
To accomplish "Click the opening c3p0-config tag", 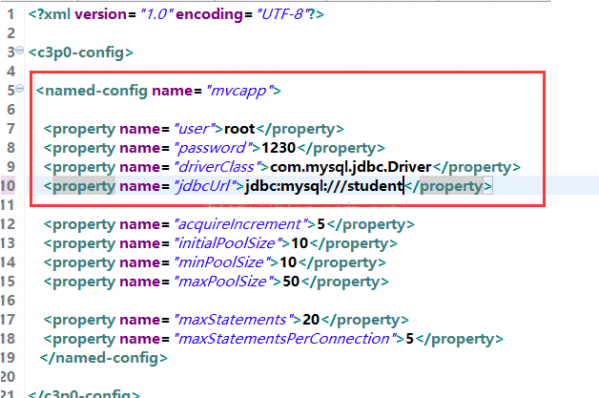I will point(81,52).
